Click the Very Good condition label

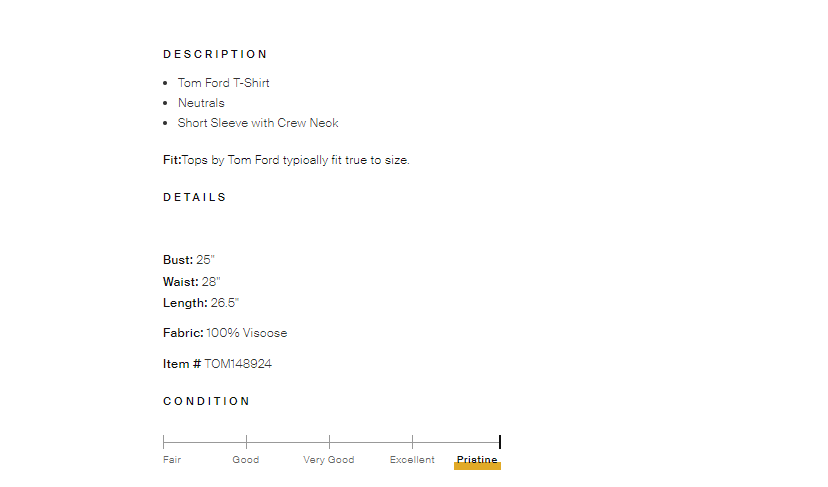[329, 460]
